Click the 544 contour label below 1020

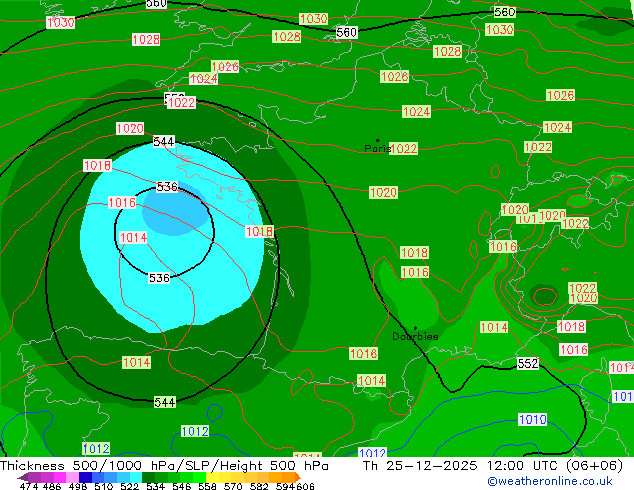[164, 142]
